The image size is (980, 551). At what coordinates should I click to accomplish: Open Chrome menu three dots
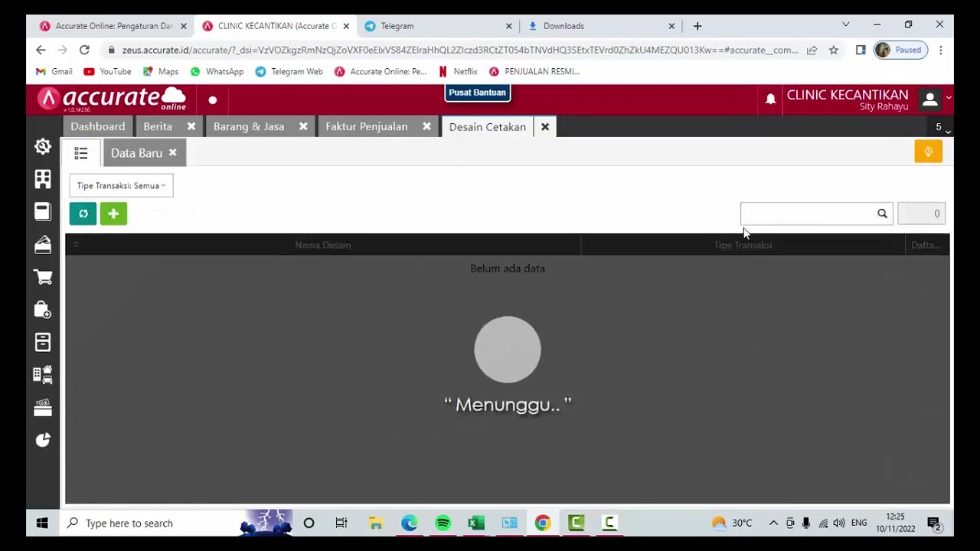(941, 50)
